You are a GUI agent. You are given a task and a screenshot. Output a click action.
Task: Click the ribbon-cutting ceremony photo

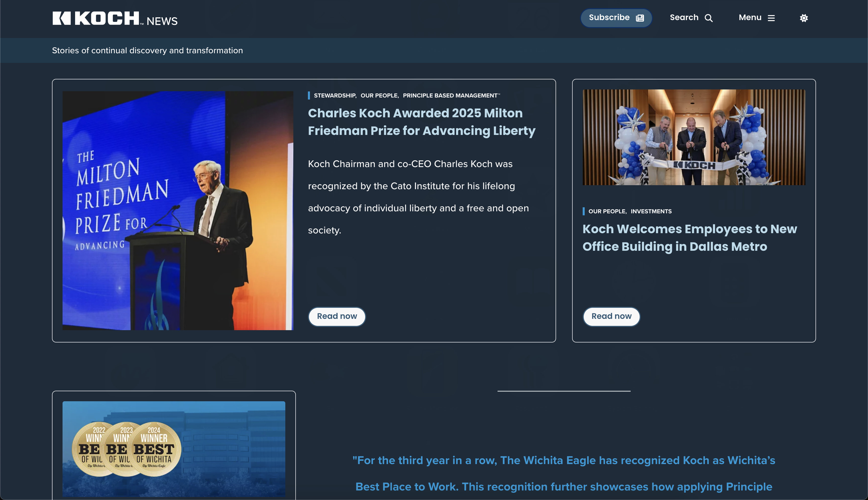coord(694,137)
